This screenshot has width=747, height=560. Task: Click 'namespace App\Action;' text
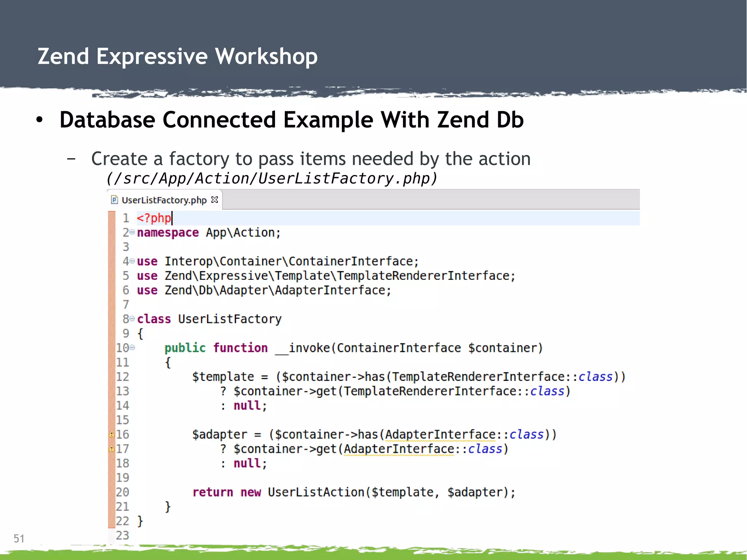click(x=209, y=233)
